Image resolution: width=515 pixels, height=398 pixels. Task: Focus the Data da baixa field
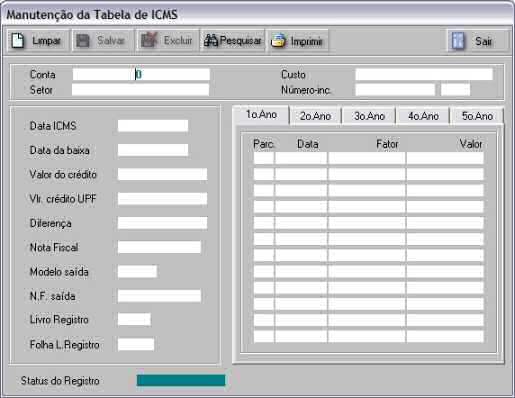pyautogui.click(x=153, y=150)
